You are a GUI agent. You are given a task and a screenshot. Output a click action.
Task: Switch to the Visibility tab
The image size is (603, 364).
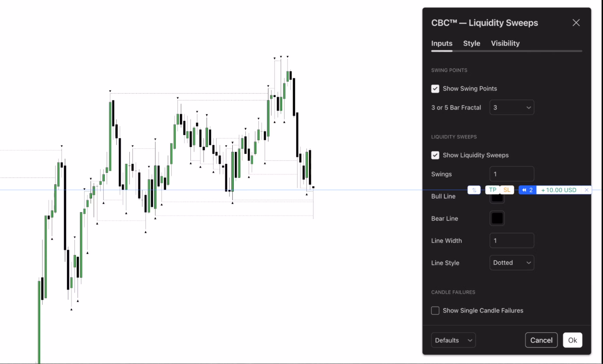point(505,43)
